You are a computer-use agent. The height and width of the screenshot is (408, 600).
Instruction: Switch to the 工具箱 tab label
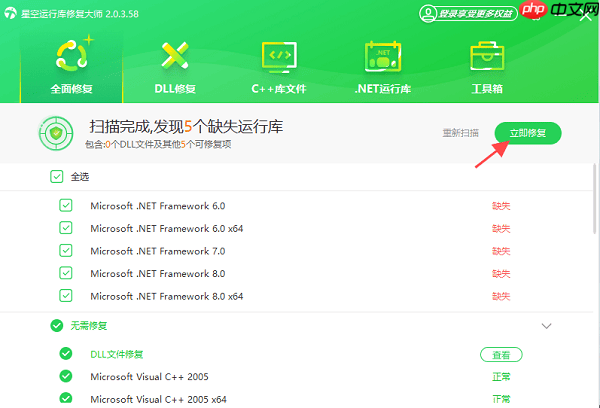point(487,89)
